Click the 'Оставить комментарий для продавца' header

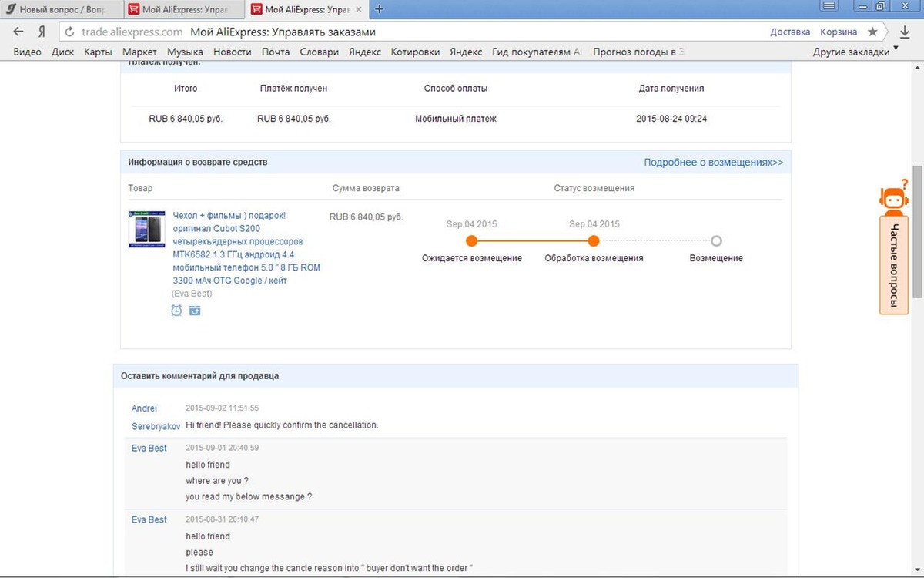coord(200,376)
